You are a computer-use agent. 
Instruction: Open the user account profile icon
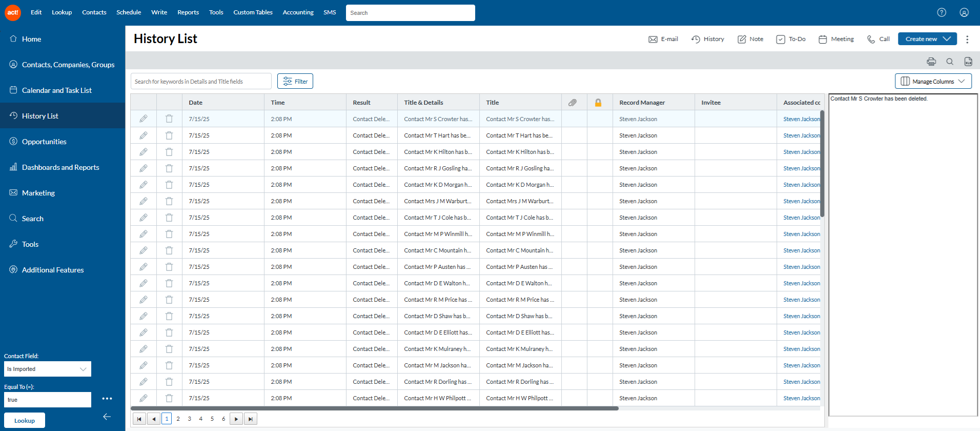tap(964, 12)
